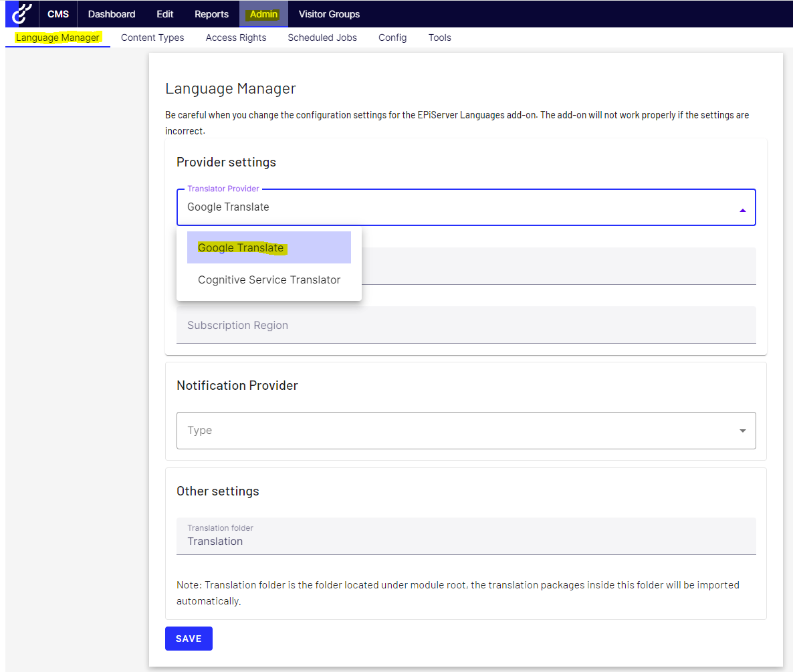Screen dimensions: 793x672
Task: Open Visitor Groups
Action: tap(329, 14)
